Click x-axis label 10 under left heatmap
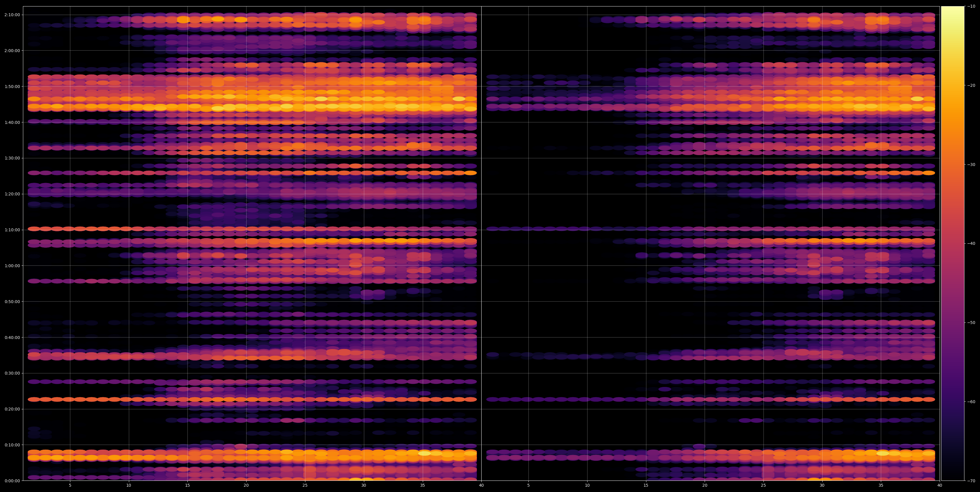980x492 pixels. pyautogui.click(x=129, y=486)
